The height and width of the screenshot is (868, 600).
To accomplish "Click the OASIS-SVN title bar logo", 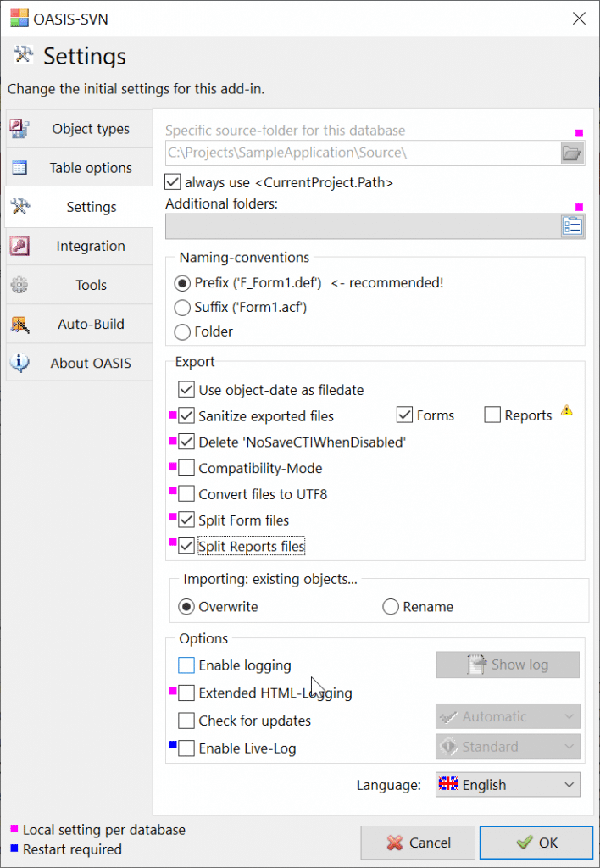I will point(19,19).
